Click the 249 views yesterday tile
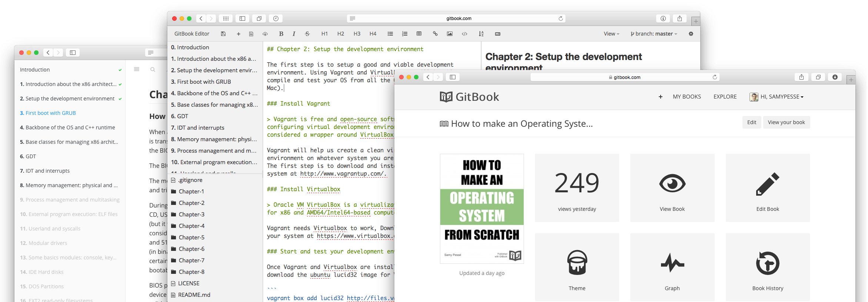Image resolution: width=868 pixels, height=302 pixels. tap(577, 188)
